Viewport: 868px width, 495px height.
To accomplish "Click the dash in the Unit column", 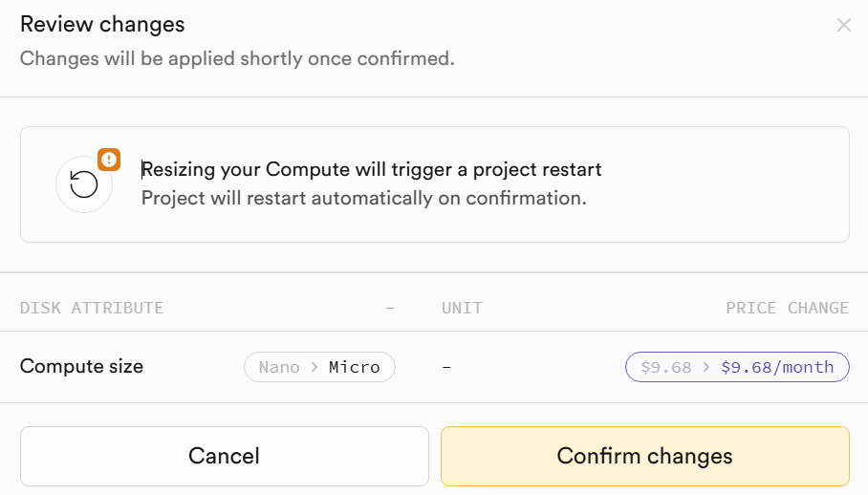I will [446, 367].
